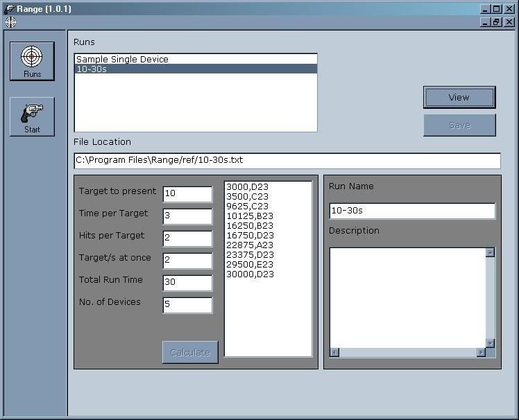Close the inner child window

(x=509, y=22)
